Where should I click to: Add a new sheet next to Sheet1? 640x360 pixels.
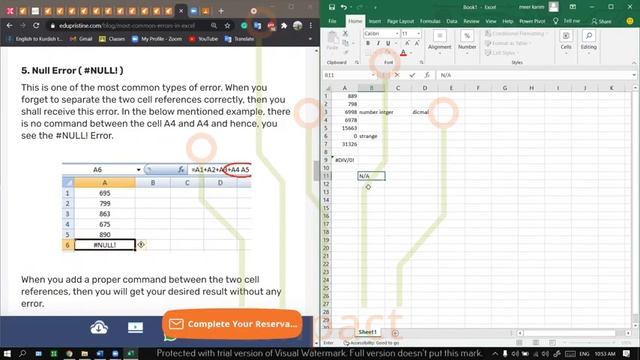click(x=395, y=333)
